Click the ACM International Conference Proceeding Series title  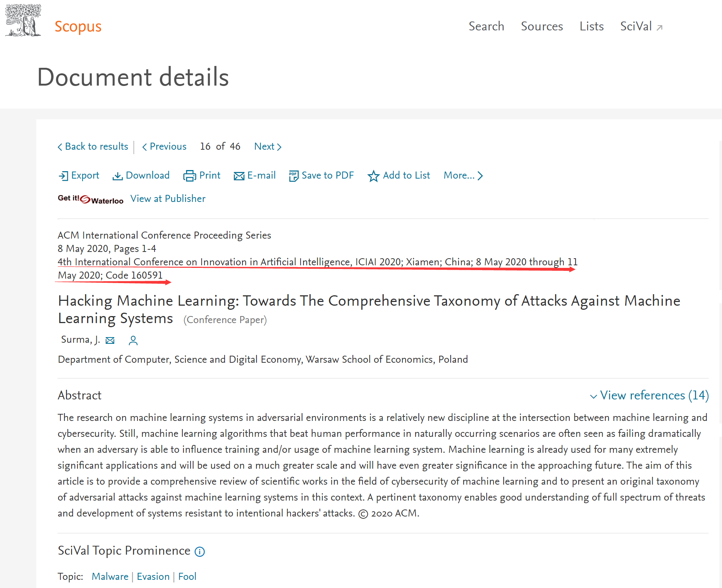(x=164, y=235)
